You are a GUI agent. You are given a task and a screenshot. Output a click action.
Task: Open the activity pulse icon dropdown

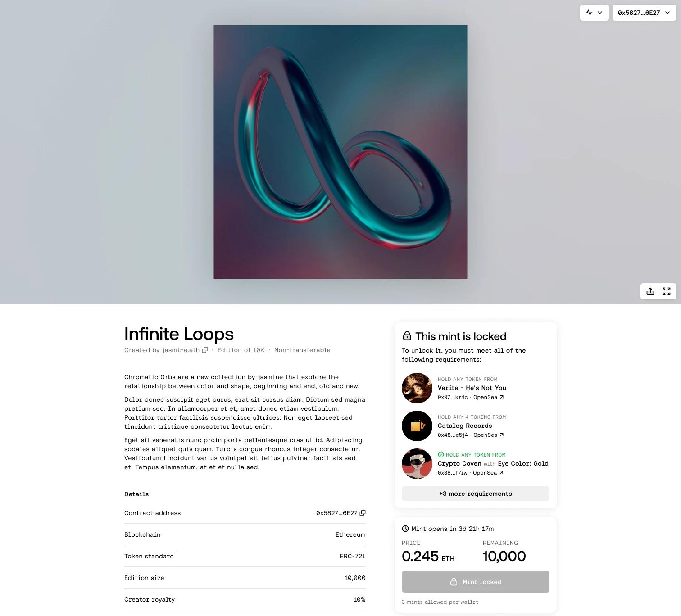pos(594,13)
